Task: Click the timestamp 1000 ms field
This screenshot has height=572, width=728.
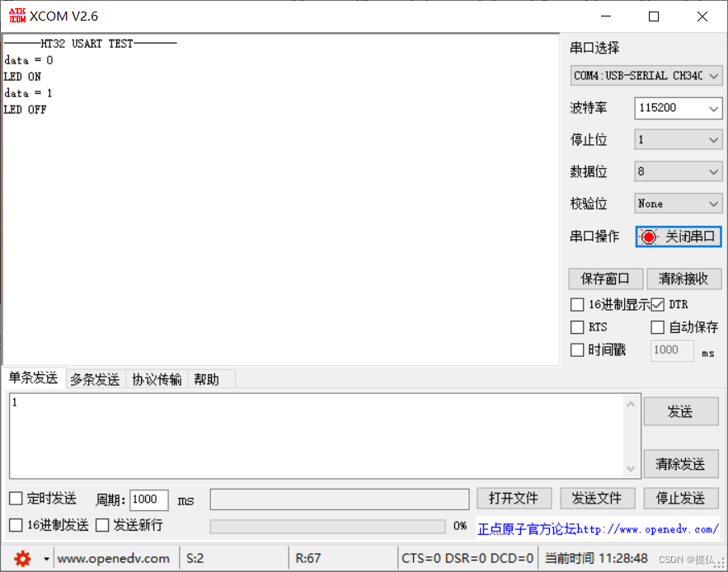Action: click(672, 350)
